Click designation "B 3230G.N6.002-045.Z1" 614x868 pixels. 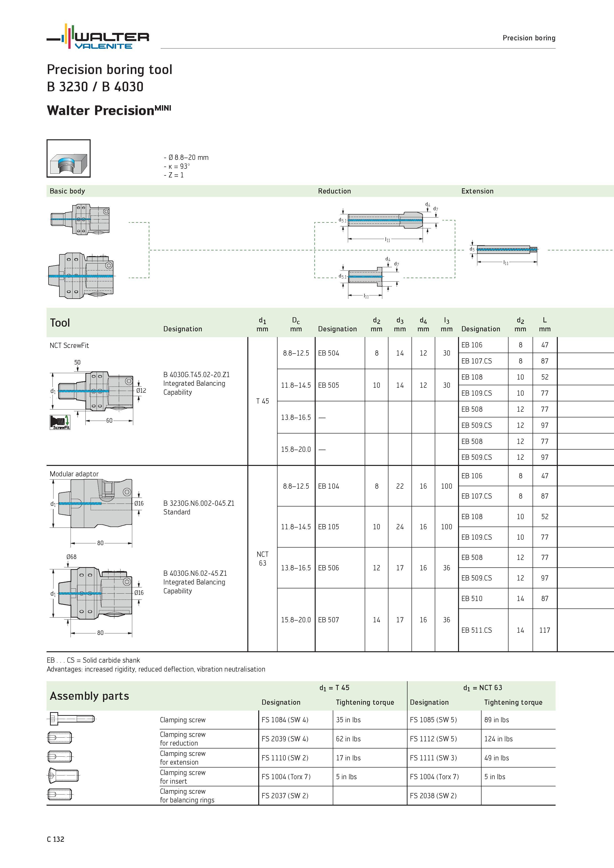pyautogui.click(x=199, y=503)
